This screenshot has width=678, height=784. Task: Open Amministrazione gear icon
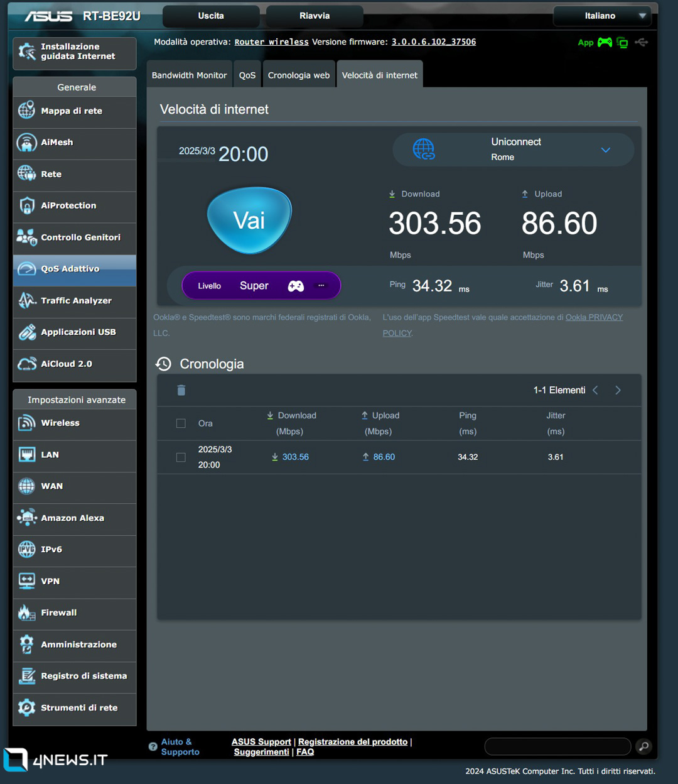pyautogui.click(x=26, y=644)
